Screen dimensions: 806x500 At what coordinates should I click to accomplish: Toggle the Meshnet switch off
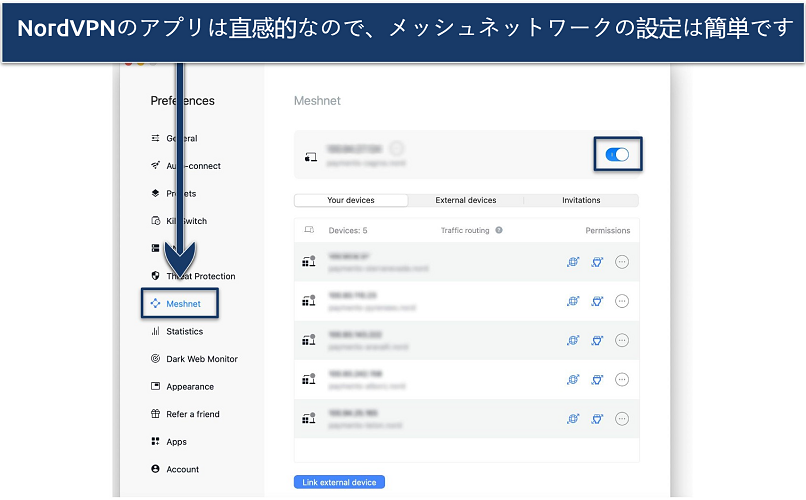coord(617,155)
